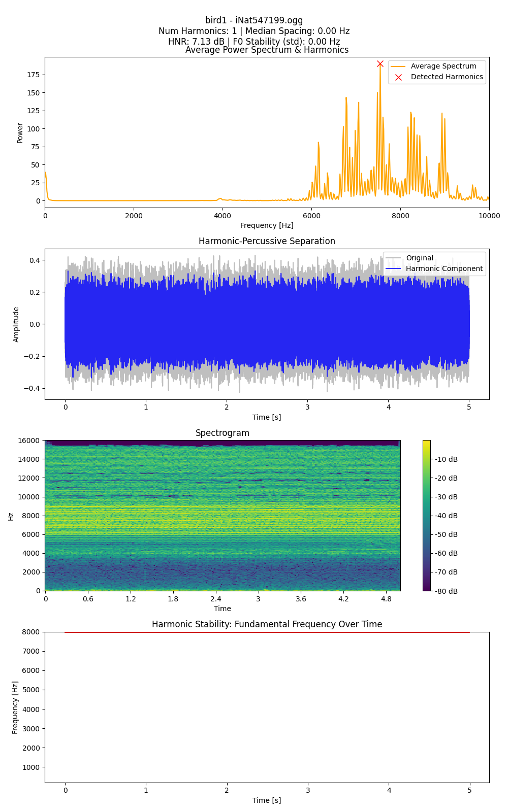Click the '-80 dB' colorbar label
The width and height of the screenshot is (508, 812).
click(x=446, y=591)
